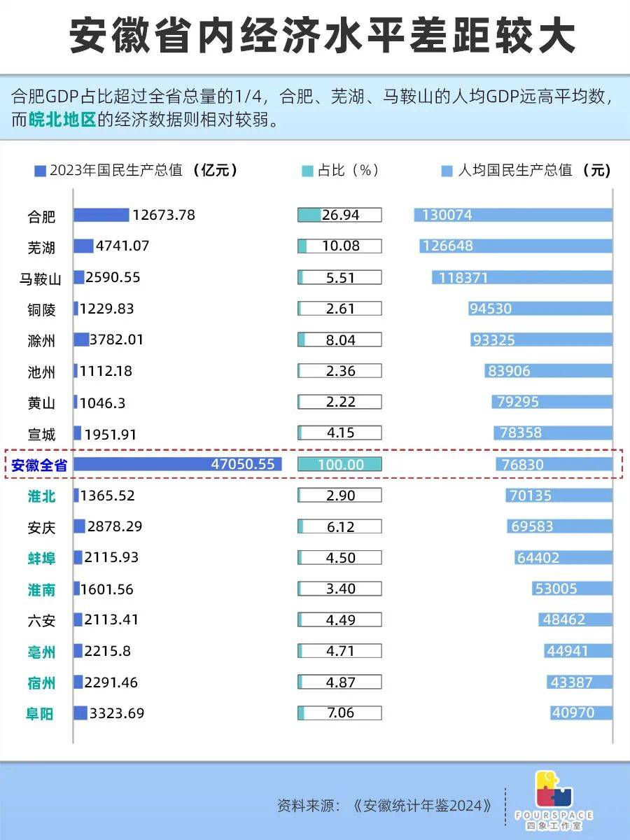Click the 亳州 row label
The height and width of the screenshot is (840, 630).
point(41,652)
